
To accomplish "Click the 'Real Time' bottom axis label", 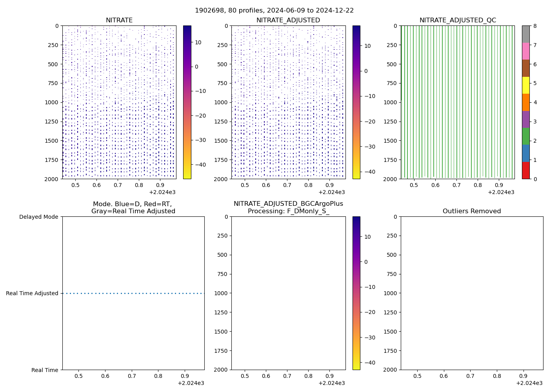I will click(x=45, y=370).
